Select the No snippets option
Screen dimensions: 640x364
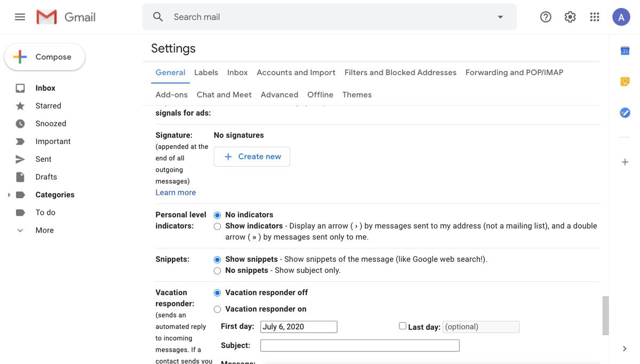coord(217,271)
